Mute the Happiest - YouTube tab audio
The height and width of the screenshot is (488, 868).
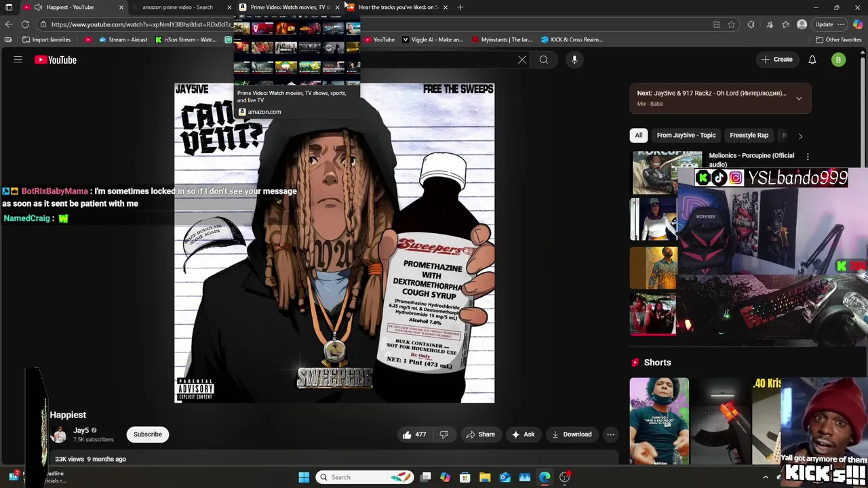(x=38, y=7)
